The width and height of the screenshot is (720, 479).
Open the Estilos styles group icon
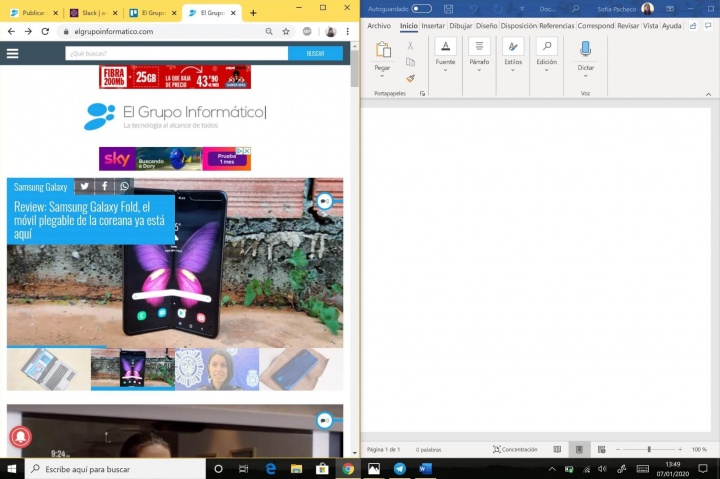(x=513, y=46)
